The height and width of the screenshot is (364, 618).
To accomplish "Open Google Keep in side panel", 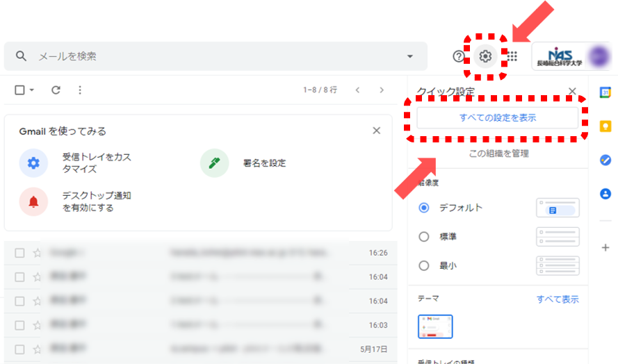I will point(605,126).
